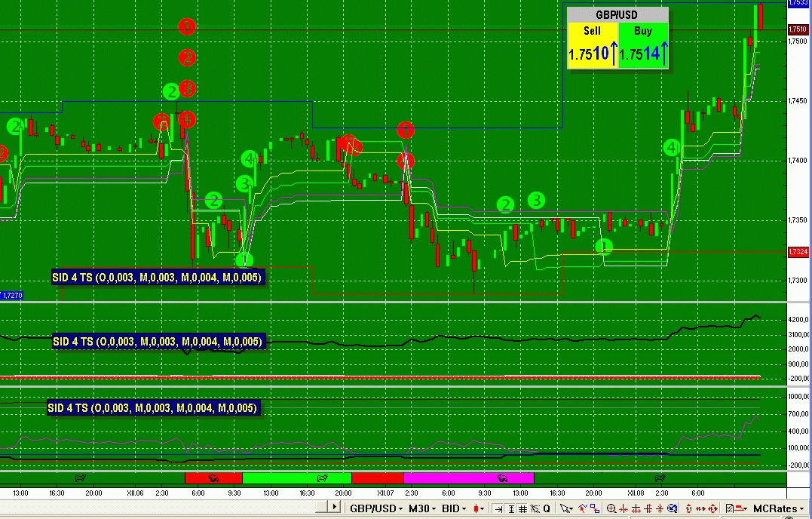This screenshot has height=519, width=812.
Task: Click the bull icon near 16:30 at far left
Action: coord(80,478)
